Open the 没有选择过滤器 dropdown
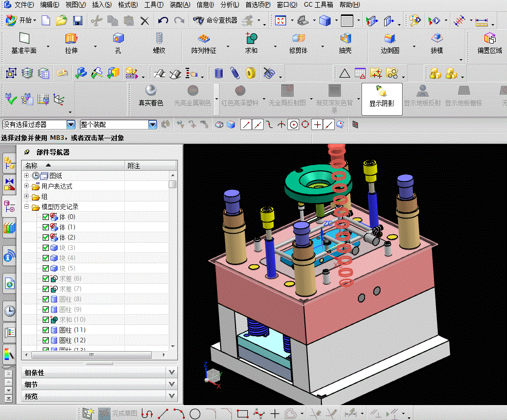 coord(71,124)
